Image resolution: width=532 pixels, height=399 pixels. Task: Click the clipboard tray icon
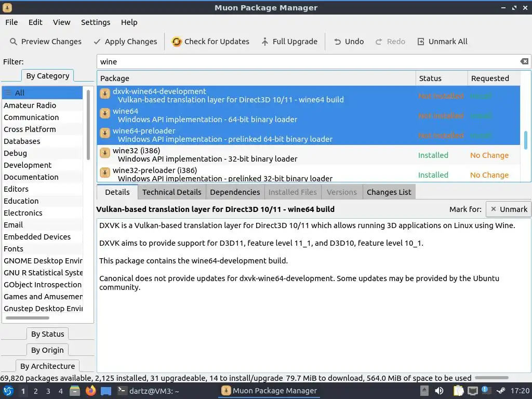click(x=458, y=391)
